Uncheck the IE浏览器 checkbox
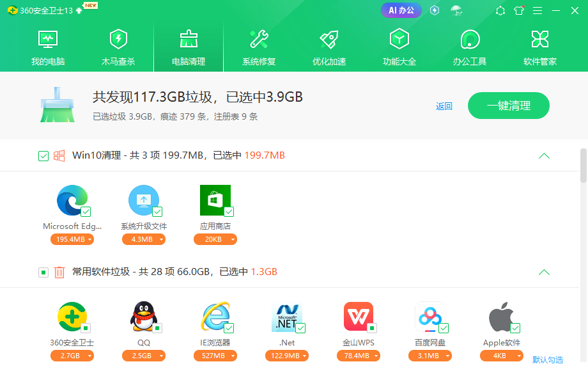This screenshot has height=371, width=588. [229, 328]
